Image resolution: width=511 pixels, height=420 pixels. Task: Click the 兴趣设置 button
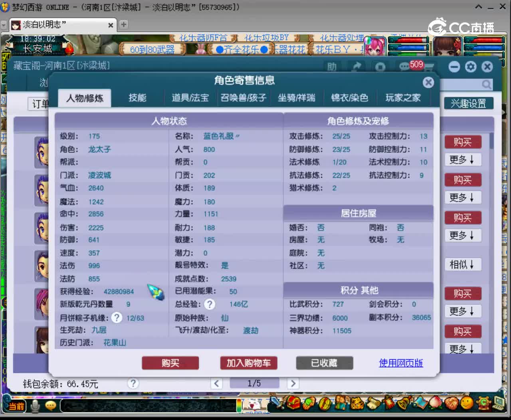[x=469, y=103]
